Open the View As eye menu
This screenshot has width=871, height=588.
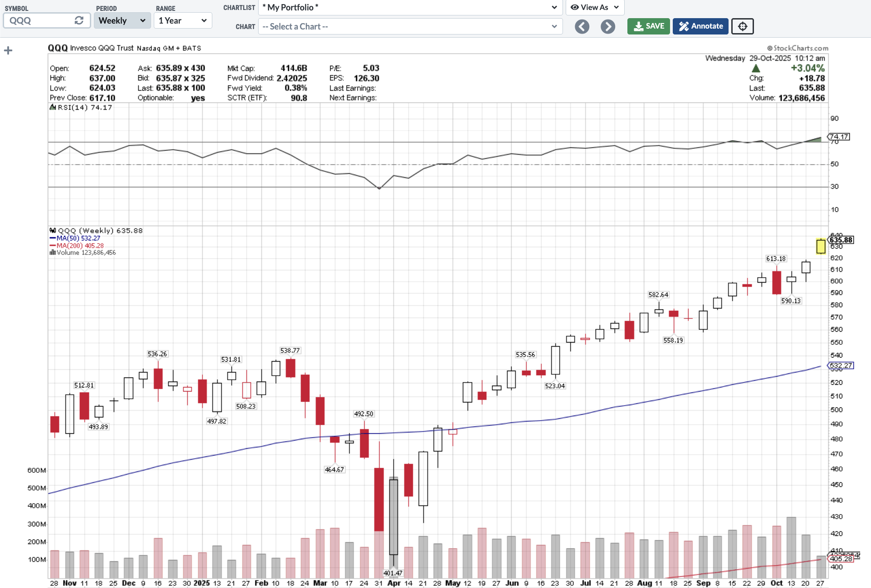594,7
